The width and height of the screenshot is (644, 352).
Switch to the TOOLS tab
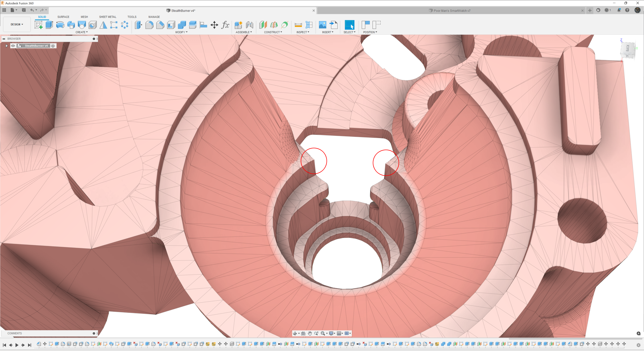(132, 17)
